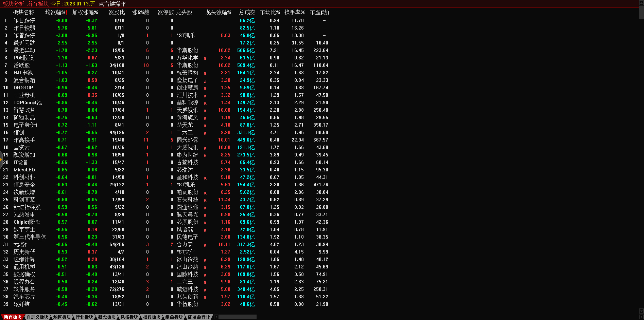Select the Chiplet概念 sector name
Image resolution: width=644 pixels, height=320 pixels.
tap(27, 222)
